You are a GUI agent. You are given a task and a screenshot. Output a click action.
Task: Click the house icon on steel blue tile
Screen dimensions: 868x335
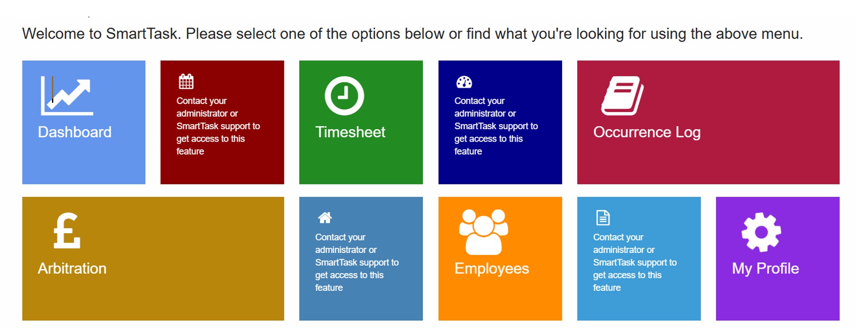click(325, 218)
